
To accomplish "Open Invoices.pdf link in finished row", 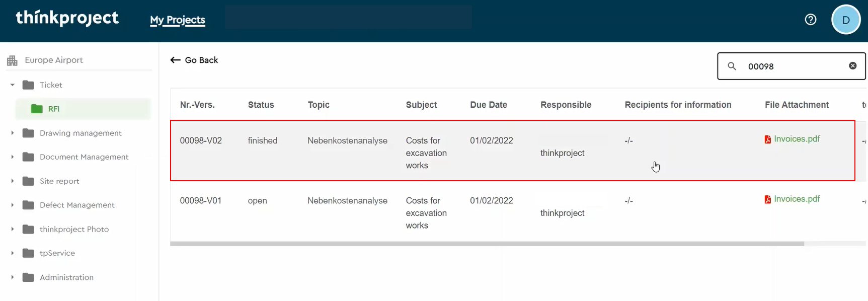I will [x=797, y=139].
